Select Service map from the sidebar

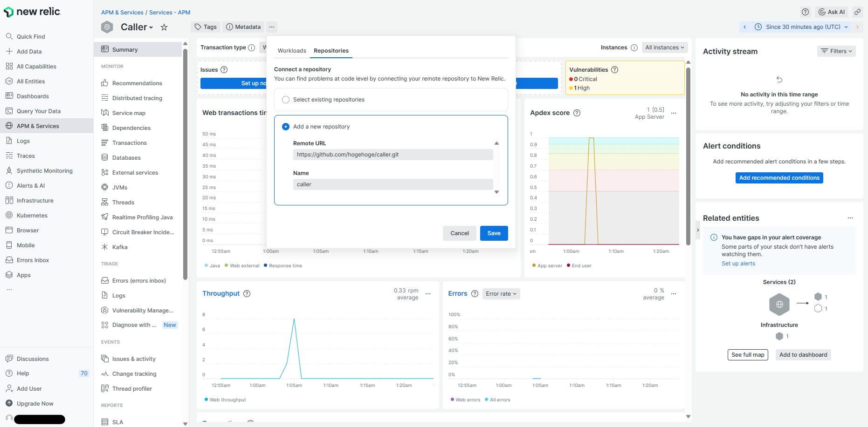pyautogui.click(x=129, y=113)
